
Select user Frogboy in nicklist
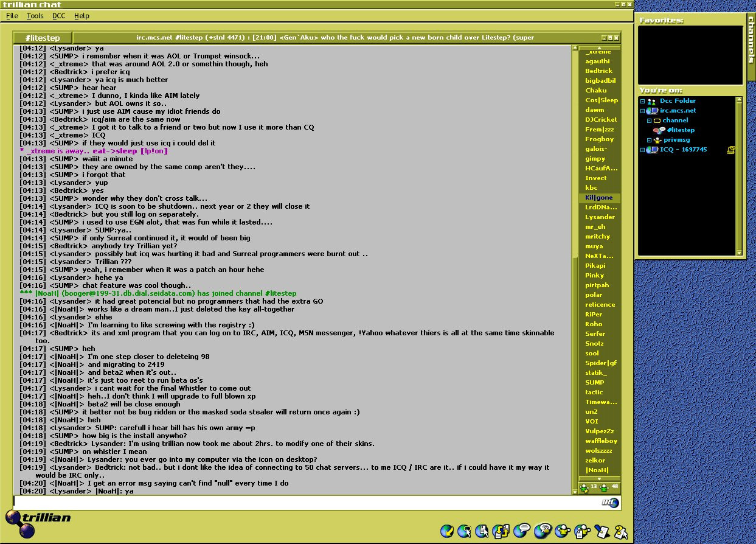pyautogui.click(x=599, y=139)
